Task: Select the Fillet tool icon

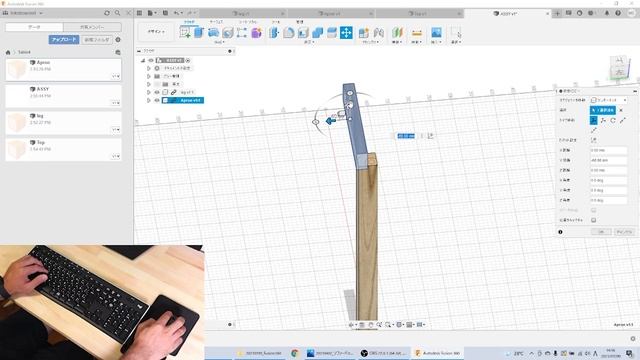Action: [x=289, y=33]
